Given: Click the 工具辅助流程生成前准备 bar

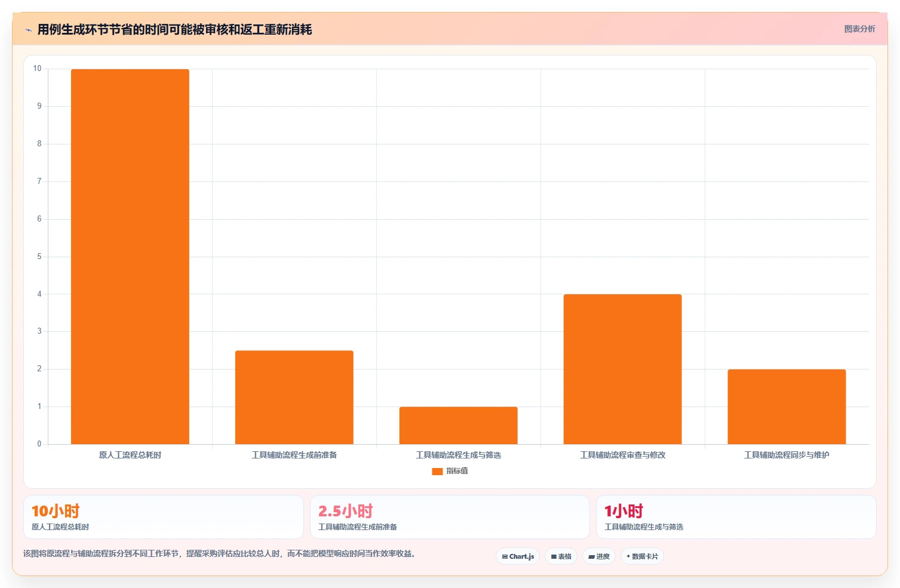Looking at the screenshot, I should 294,398.
